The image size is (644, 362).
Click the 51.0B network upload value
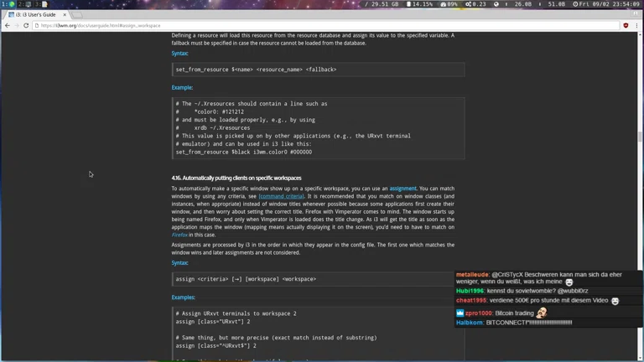click(x=557, y=4)
